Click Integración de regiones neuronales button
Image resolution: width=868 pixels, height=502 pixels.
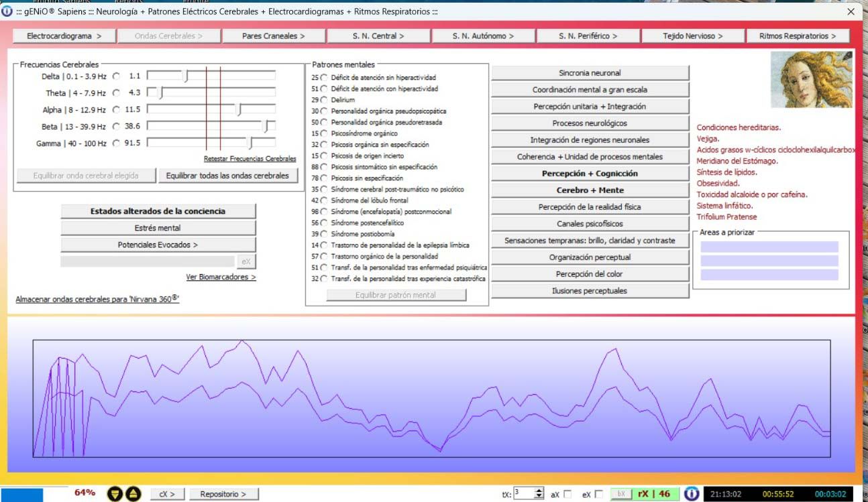[x=590, y=140]
